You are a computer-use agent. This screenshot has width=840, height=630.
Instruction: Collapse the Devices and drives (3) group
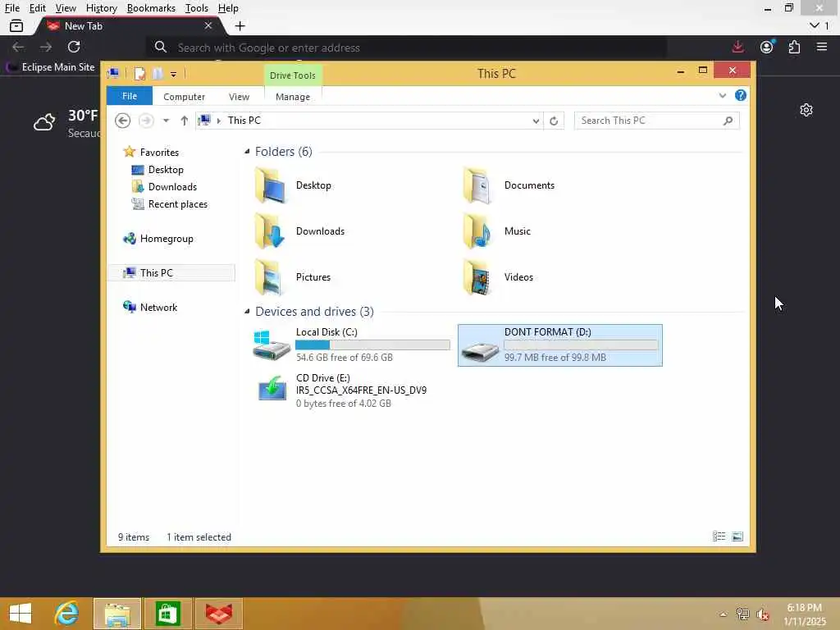coord(247,311)
